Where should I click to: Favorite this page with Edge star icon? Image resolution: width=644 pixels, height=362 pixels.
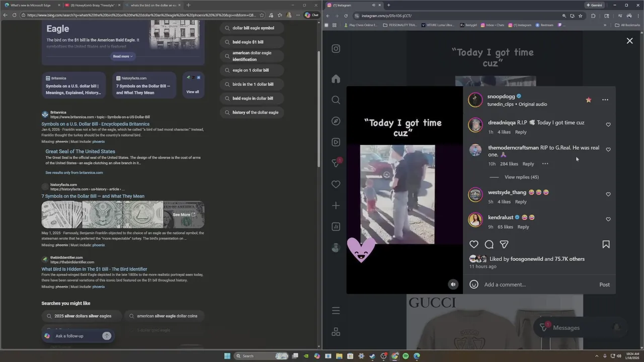262,15
